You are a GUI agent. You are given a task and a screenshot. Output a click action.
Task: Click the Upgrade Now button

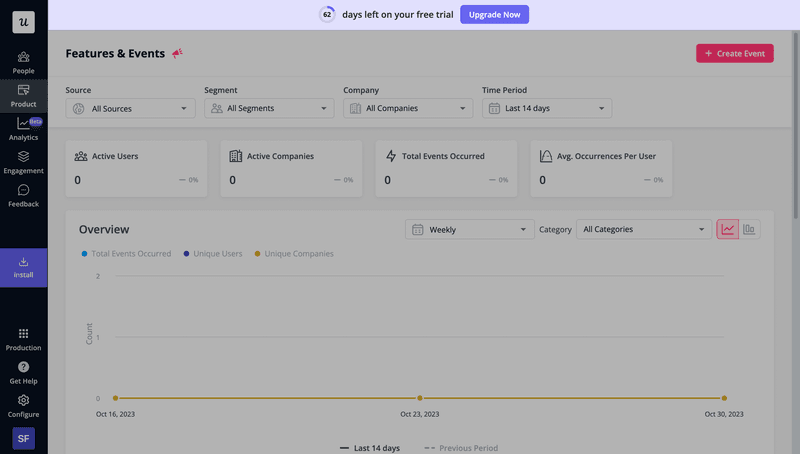494,15
